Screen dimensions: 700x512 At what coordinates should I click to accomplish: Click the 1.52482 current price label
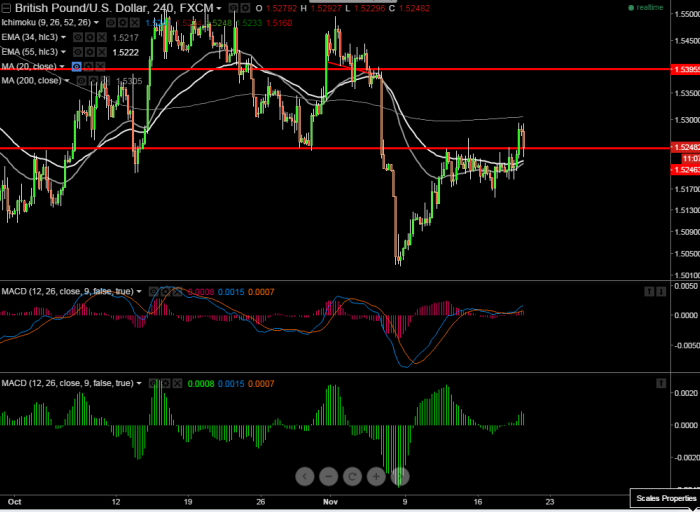point(685,148)
